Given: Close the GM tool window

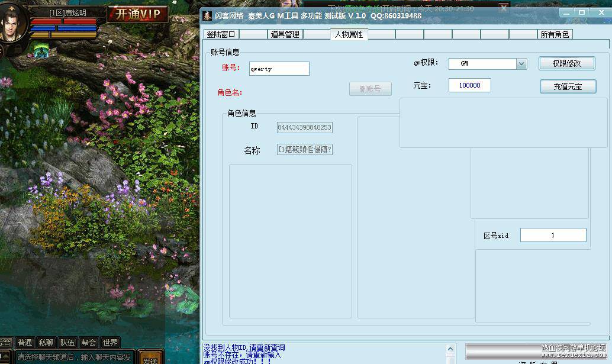Looking at the screenshot, I should click(601, 13).
